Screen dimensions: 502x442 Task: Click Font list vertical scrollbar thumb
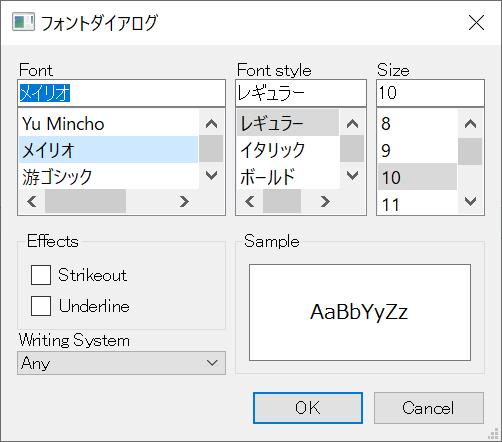coord(211,149)
